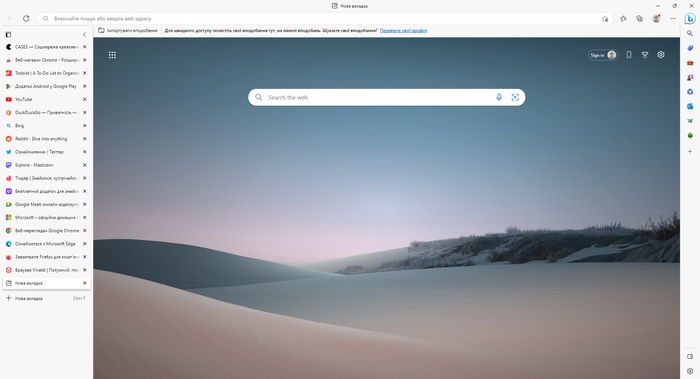The image size is (700, 379).
Task: Open the Settings and more menu
Action: click(x=673, y=19)
